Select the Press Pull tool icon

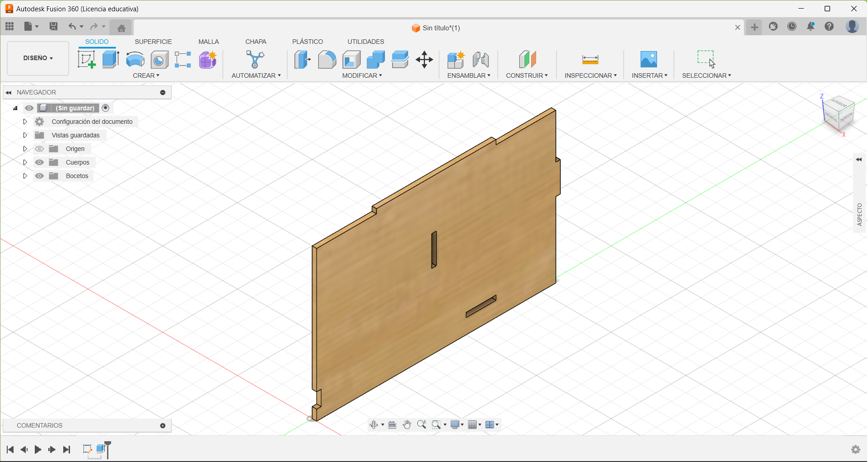pos(303,60)
